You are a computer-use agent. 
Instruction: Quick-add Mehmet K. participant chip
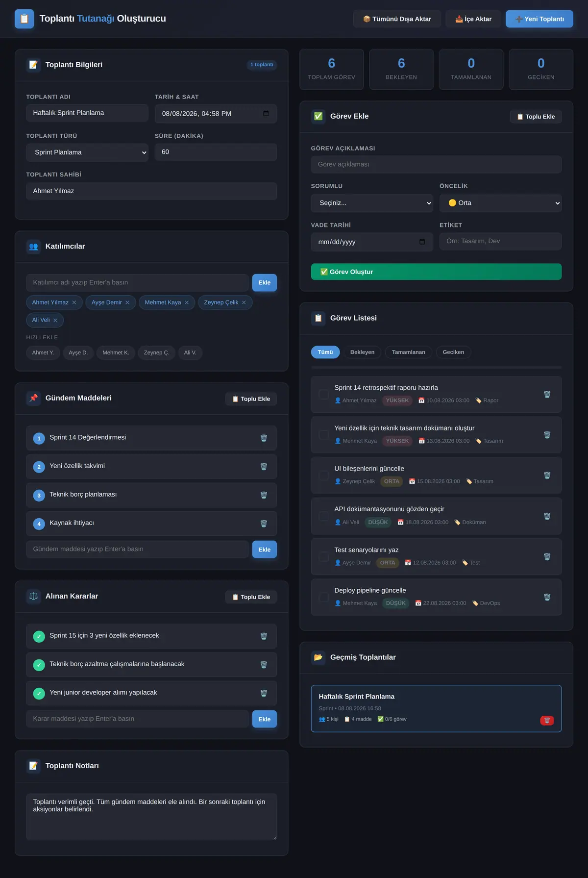click(116, 352)
